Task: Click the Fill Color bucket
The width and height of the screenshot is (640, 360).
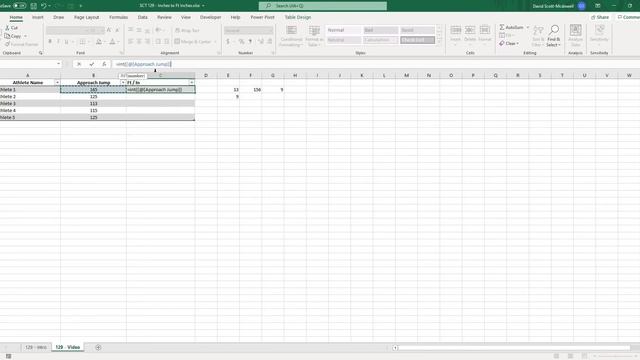Action: pyautogui.click(x=99, y=42)
